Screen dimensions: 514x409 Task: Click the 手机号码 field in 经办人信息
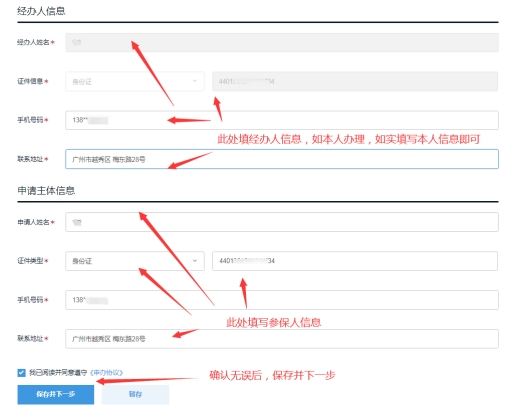point(282,120)
